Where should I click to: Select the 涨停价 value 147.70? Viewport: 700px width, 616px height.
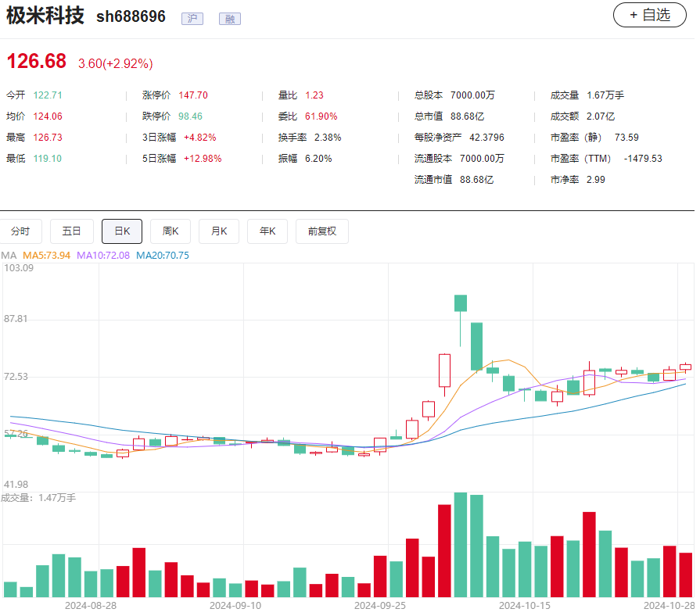(193, 95)
